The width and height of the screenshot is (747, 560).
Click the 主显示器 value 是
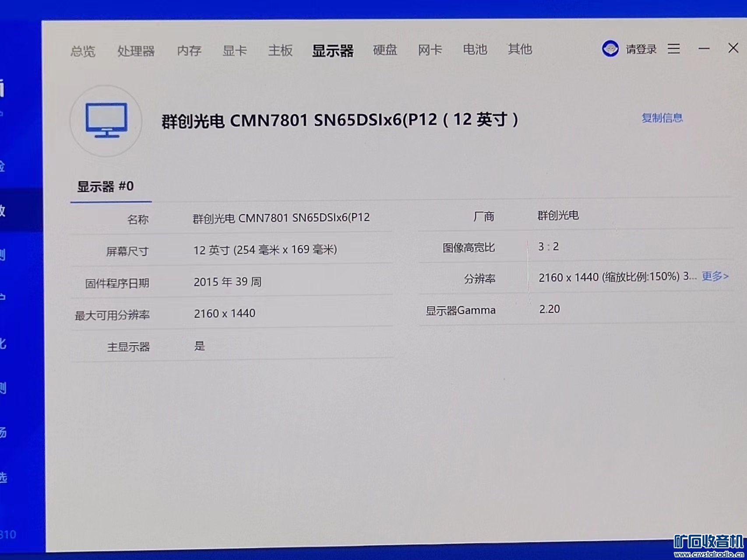coord(200,346)
